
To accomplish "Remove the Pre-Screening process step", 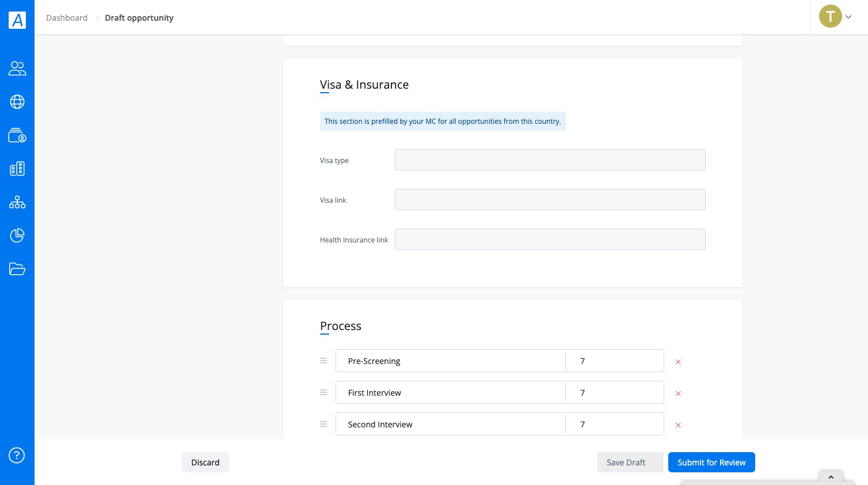I will [678, 362].
